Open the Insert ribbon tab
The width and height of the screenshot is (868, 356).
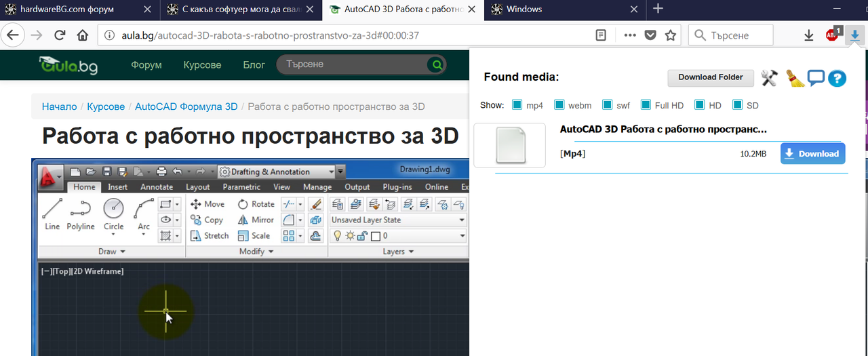pos(117,187)
